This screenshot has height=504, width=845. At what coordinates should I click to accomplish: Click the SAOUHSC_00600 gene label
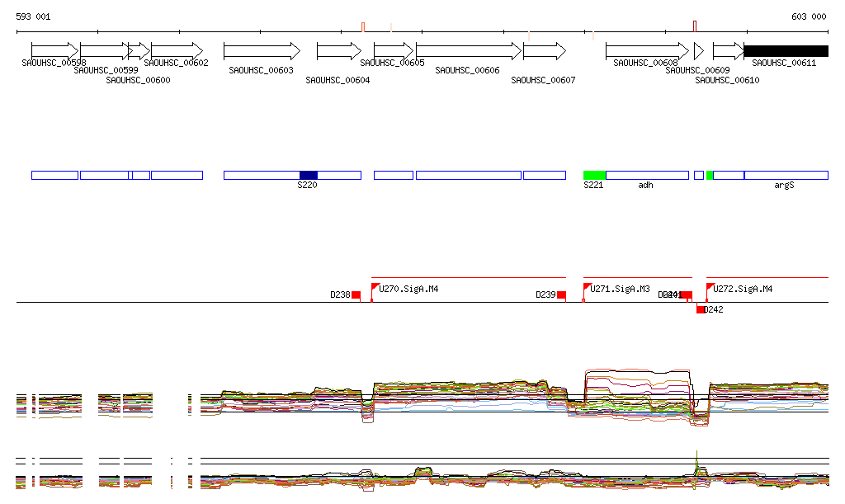coord(138,80)
